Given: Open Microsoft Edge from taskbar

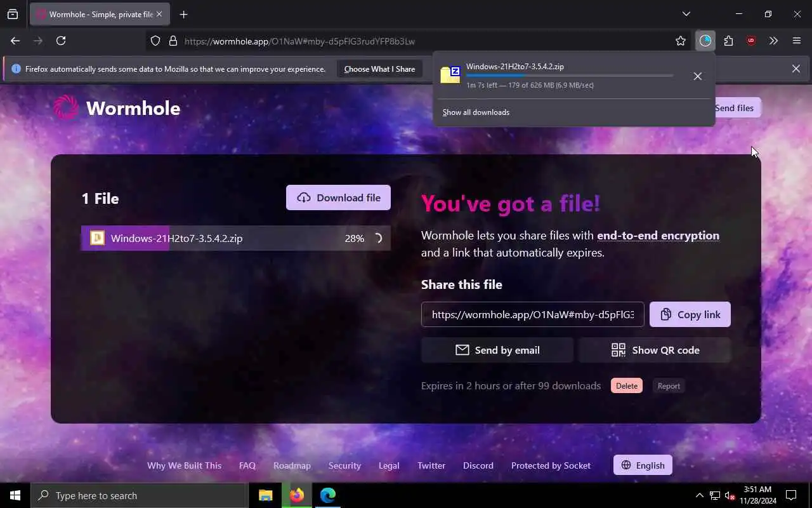Looking at the screenshot, I should point(328,495).
